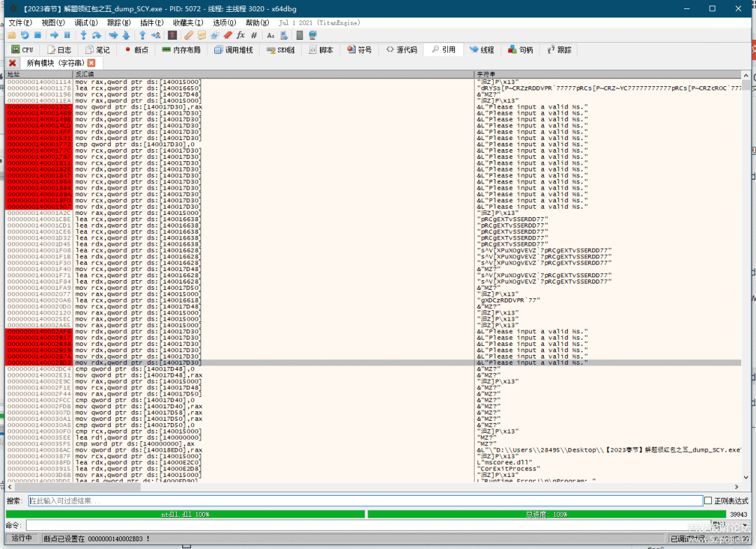
Task: Switch to the 断点 breakpoints tab
Action: click(x=136, y=50)
